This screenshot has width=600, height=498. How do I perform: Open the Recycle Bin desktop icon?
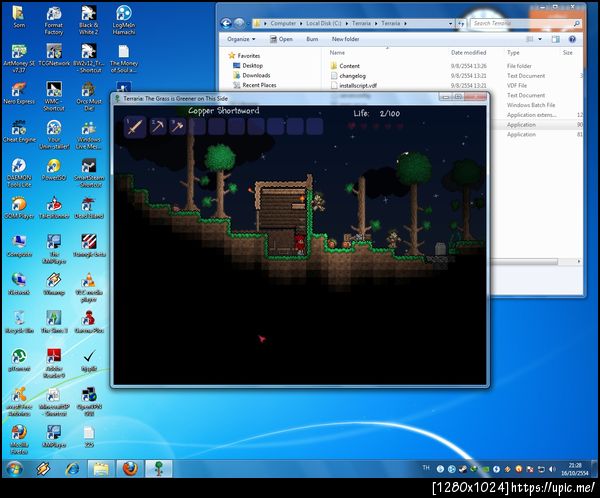[19, 322]
